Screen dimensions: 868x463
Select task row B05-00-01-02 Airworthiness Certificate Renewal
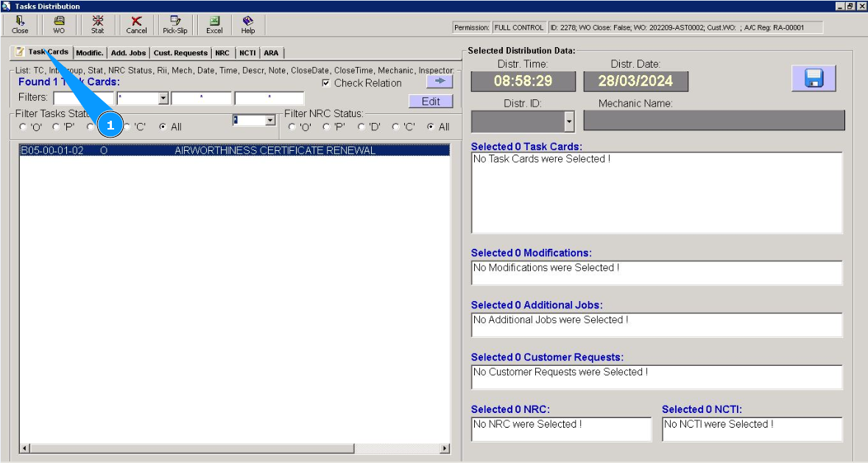click(x=235, y=150)
